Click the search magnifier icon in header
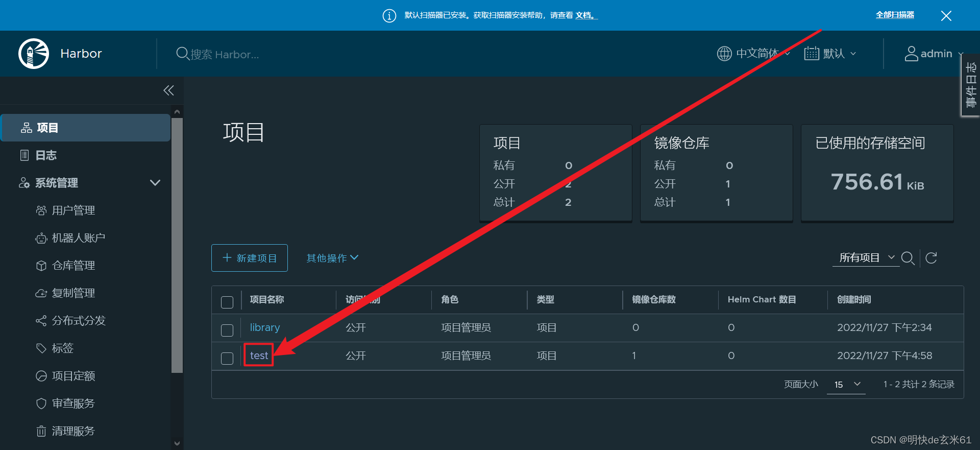The width and height of the screenshot is (980, 450). click(x=182, y=54)
